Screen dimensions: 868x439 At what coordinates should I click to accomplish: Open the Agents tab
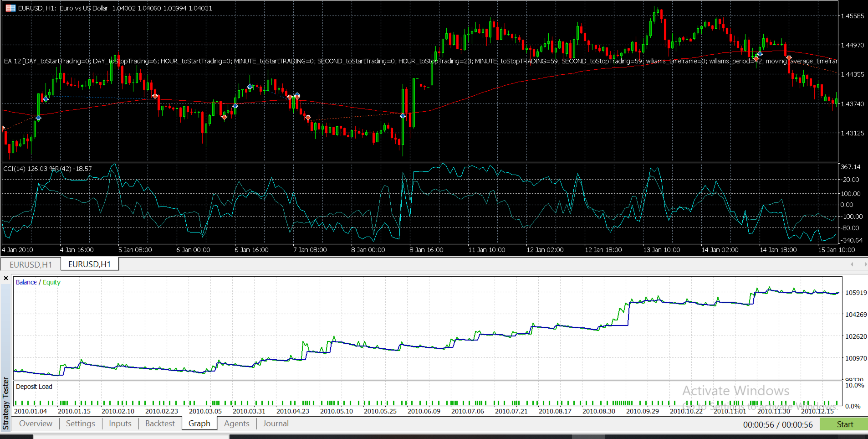coord(237,424)
